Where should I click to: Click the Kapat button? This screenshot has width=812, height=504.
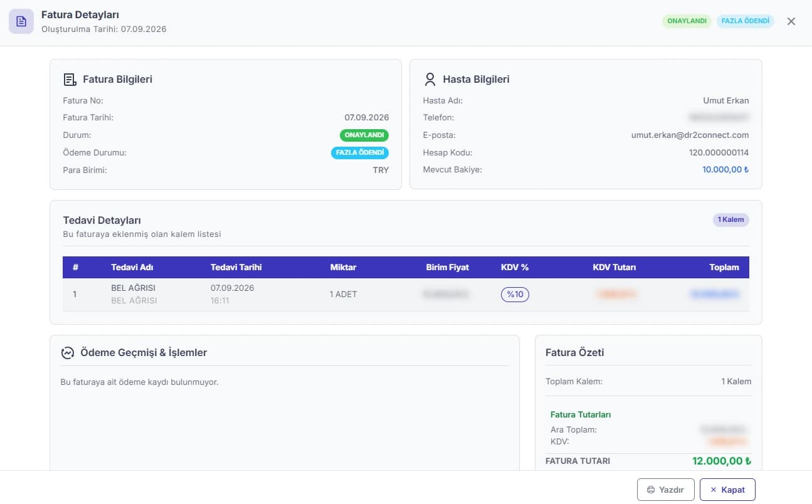727,490
